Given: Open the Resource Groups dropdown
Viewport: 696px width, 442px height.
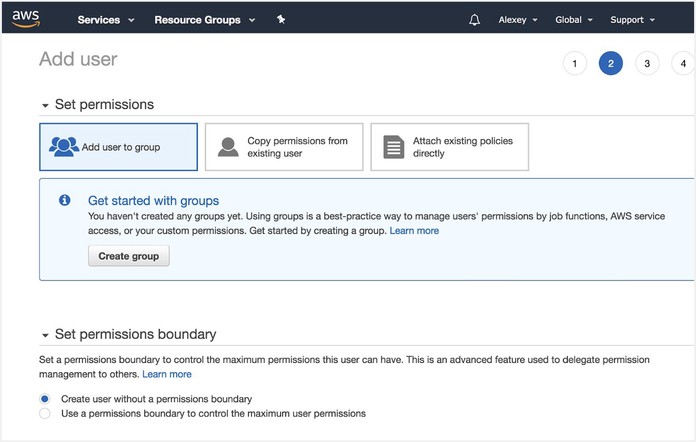Looking at the screenshot, I should coord(204,20).
